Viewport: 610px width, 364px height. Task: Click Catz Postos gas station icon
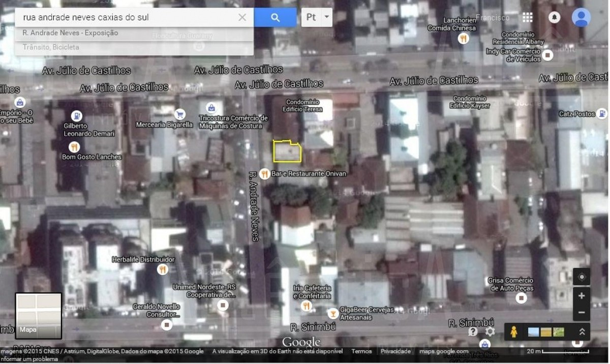point(602,114)
